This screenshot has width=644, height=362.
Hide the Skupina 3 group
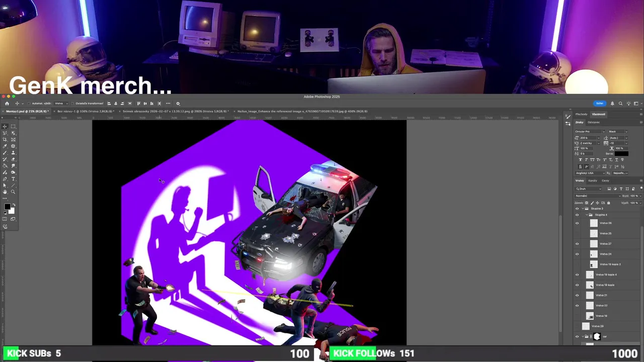(x=577, y=208)
